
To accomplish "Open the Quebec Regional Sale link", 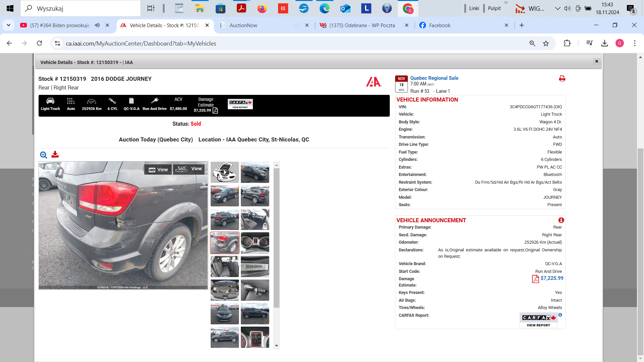I will click(434, 78).
